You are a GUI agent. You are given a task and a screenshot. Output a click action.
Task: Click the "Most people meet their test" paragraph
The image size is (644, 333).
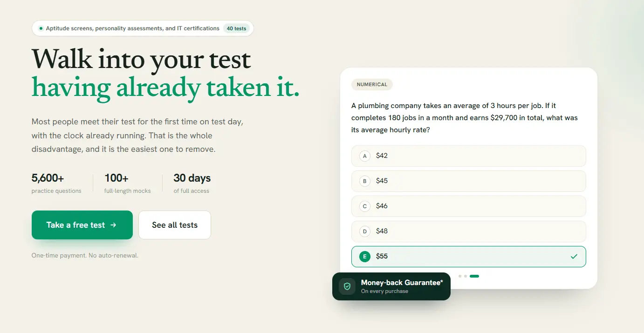point(137,136)
